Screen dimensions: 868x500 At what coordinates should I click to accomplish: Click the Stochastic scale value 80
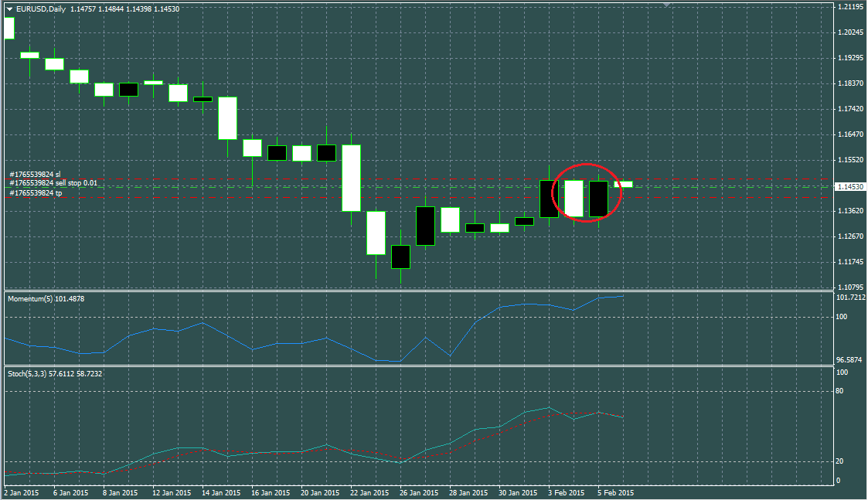coord(839,391)
